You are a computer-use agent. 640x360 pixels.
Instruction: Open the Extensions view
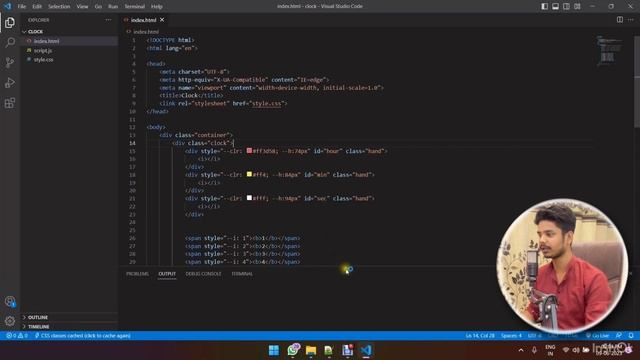pyautogui.click(x=10, y=102)
